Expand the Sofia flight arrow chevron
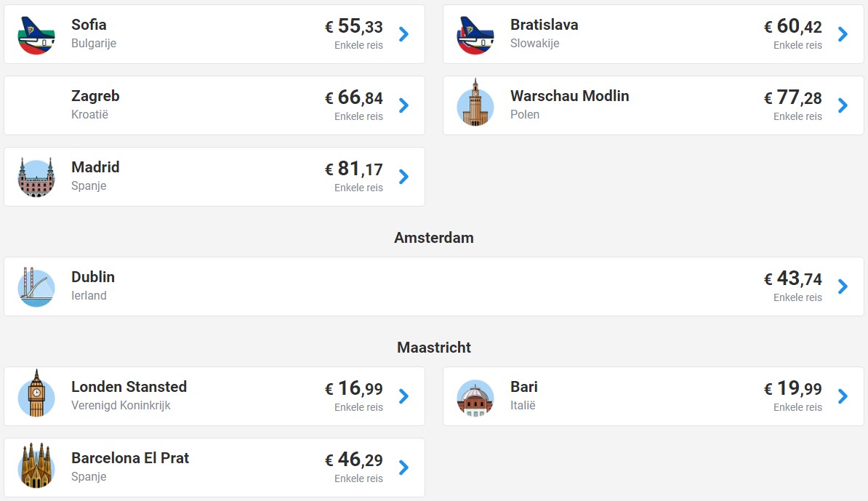 coord(404,34)
